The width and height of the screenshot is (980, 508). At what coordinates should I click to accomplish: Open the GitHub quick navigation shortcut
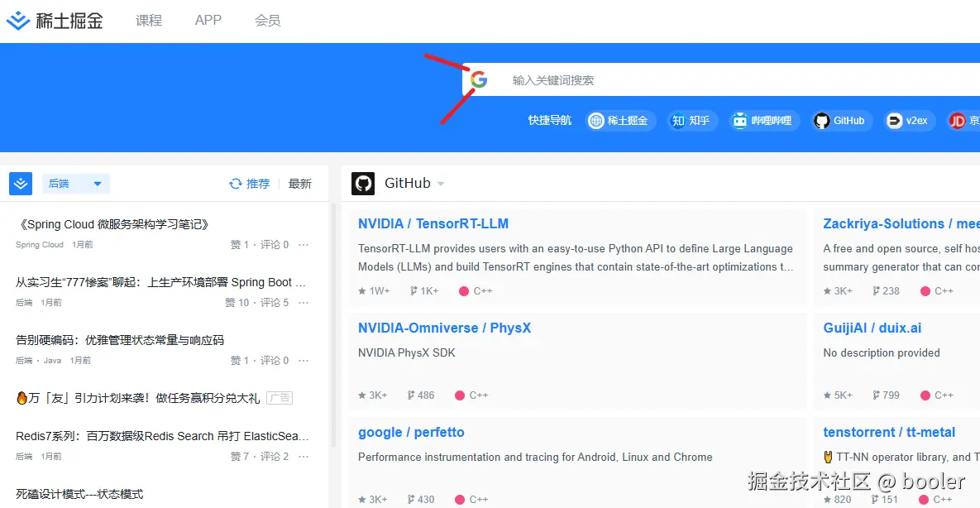(839, 121)
